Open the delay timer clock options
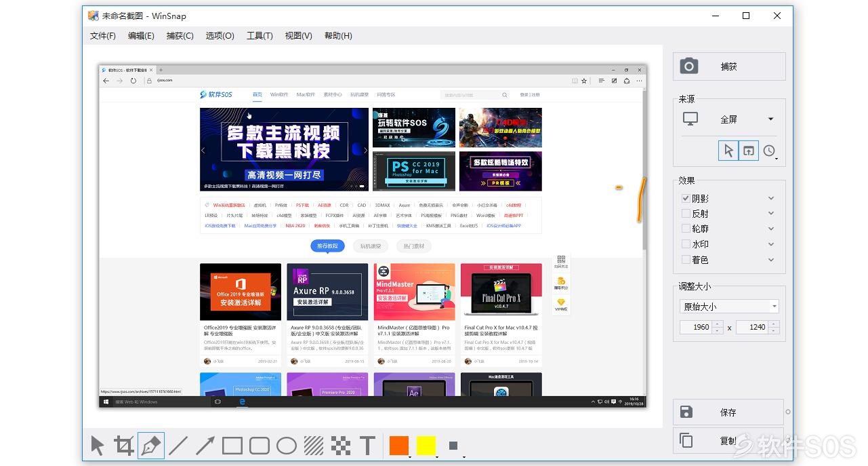The height and width of the screenshot is (466, 868). tap(770, 151)
